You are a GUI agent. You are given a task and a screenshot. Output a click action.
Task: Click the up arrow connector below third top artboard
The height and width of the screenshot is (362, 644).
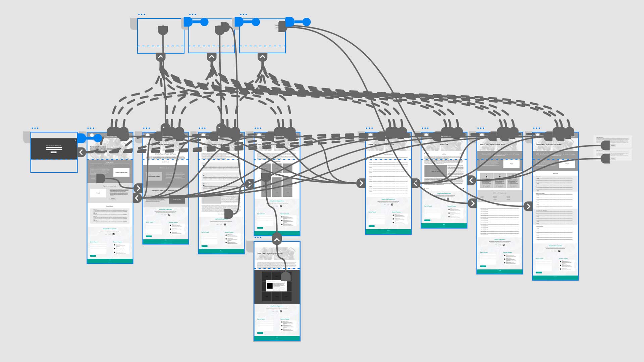262,57
